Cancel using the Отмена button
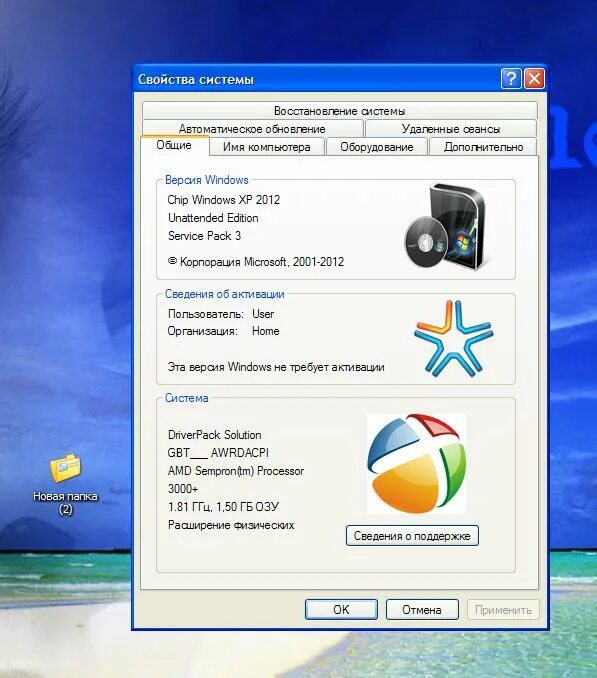Screen dimensions: 597x678 (x=421, y=610)
